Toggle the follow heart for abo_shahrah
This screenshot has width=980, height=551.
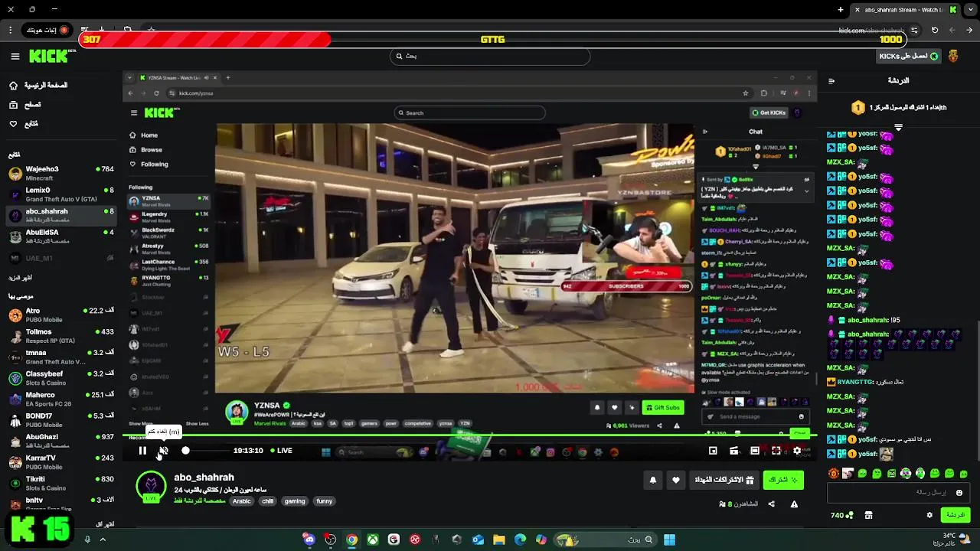tap(675, 480)
